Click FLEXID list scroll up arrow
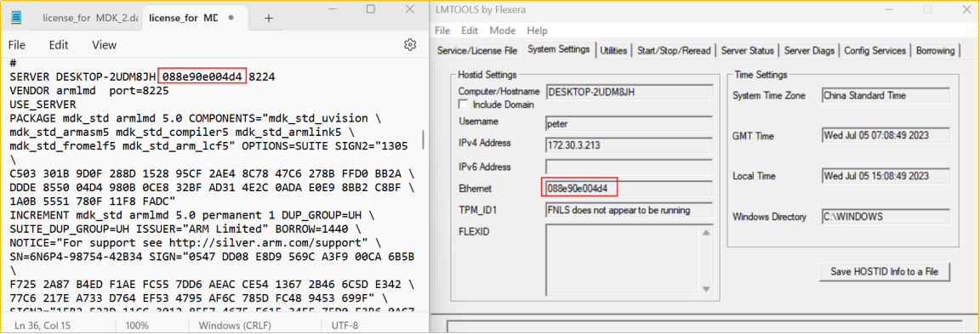Viewport: 980px width, 334px height. point(706,233)
